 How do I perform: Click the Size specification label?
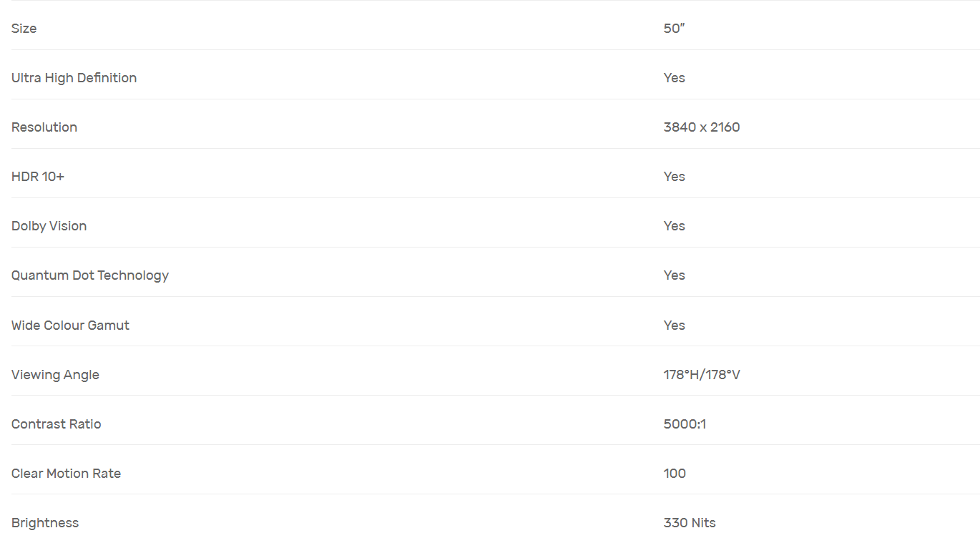pyautogui.click(x=24, y=29)
